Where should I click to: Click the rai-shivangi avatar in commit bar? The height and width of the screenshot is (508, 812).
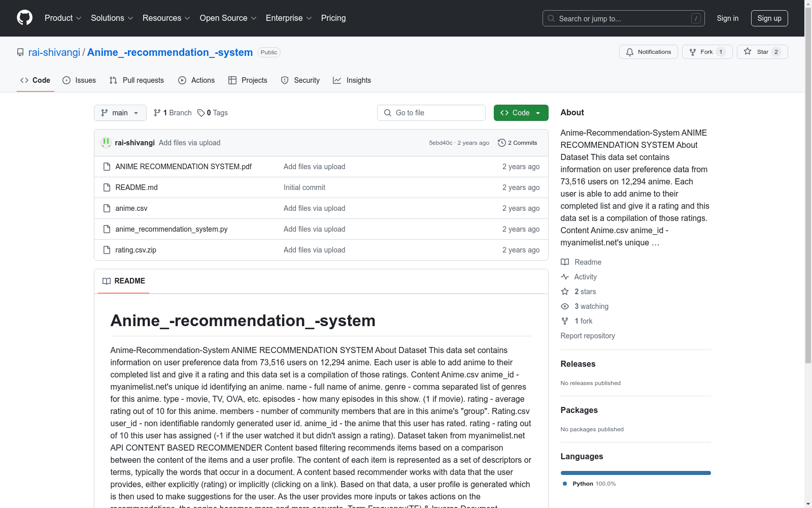coord(106,143)
